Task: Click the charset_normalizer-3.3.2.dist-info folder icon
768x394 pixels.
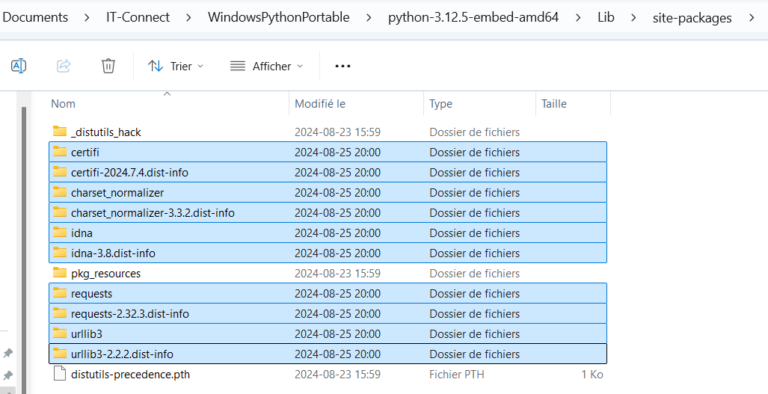Action: click(x=60, y=212)
